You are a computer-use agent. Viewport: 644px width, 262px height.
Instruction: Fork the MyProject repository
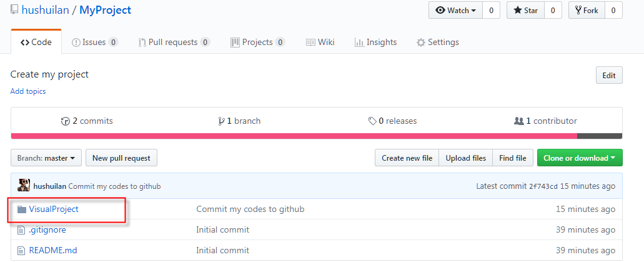click(x=586, y=11)
